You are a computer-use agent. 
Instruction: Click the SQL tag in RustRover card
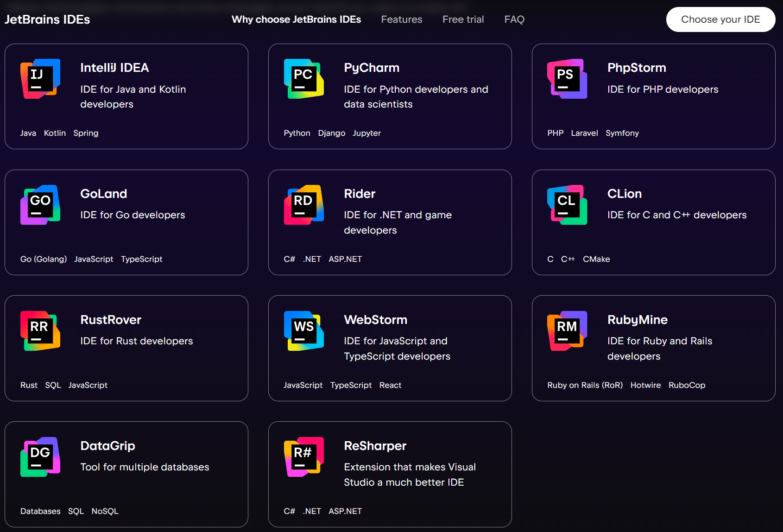pyautogui.click(x=53, y=385)
